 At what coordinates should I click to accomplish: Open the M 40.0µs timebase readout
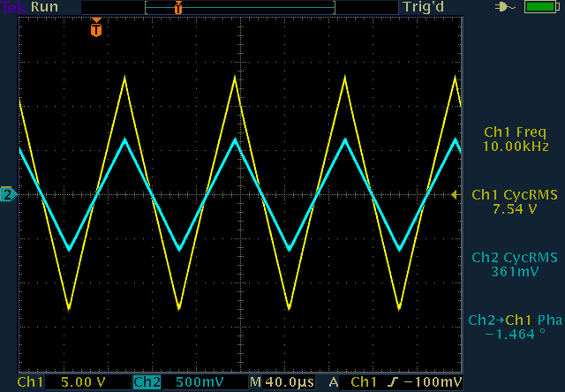click(x=281, y=382)
